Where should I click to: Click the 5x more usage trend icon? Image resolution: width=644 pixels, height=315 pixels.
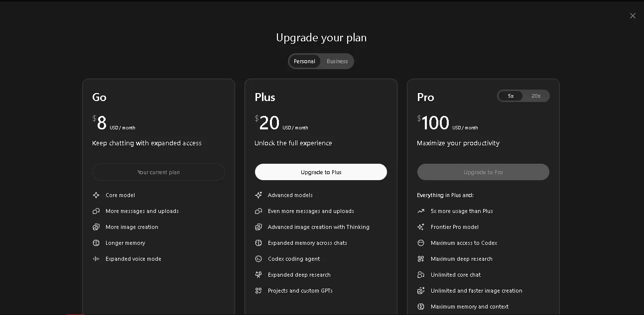tap(421, 211)
